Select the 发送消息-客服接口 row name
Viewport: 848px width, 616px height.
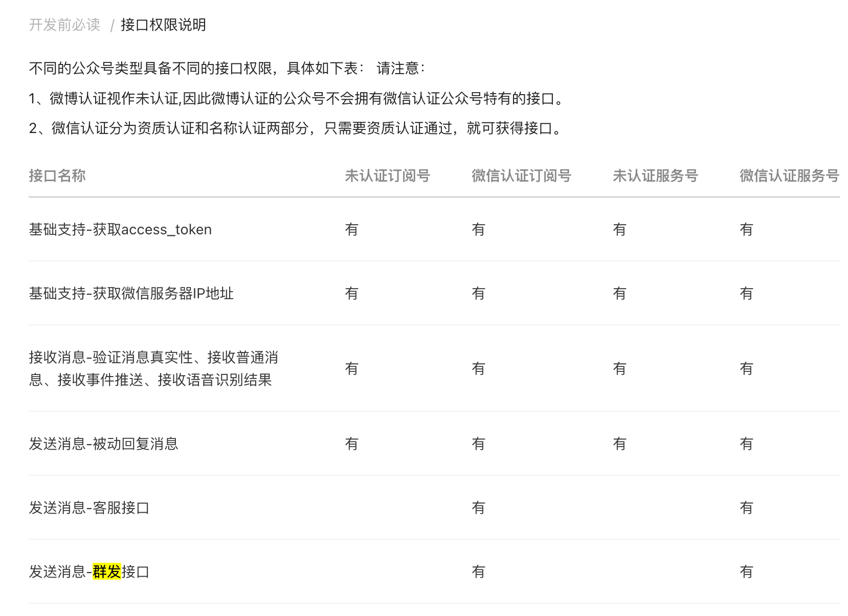click(x=89, y=508)
